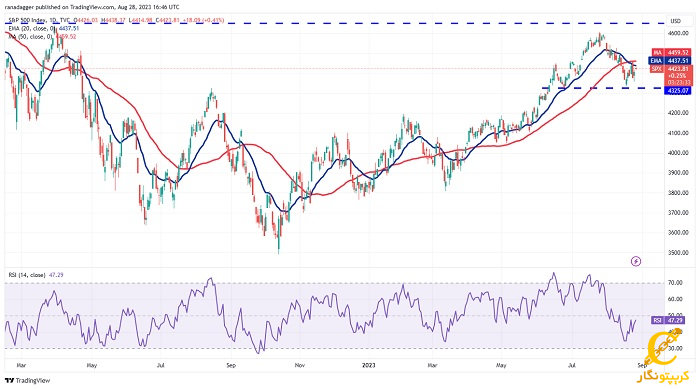700x389 pixels.
Task: Click the 3700.00 price axis label
Action: click(677, 213)
